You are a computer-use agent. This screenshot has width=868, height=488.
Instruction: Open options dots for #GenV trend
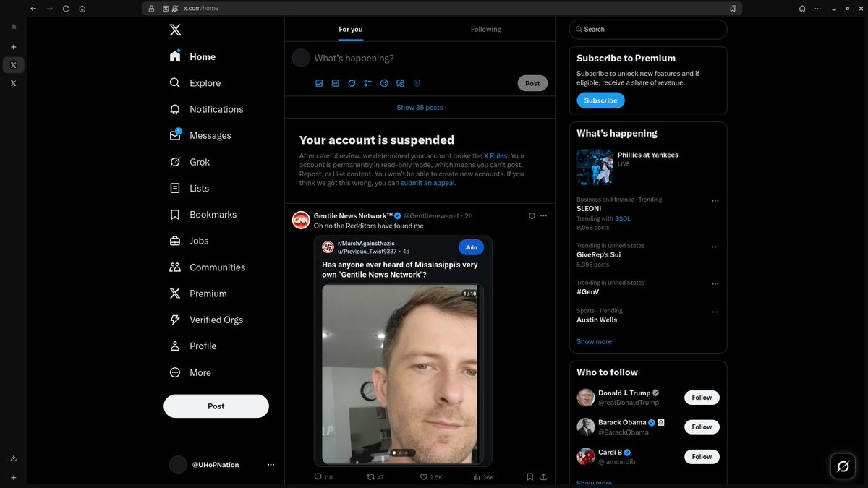point(715,284)
